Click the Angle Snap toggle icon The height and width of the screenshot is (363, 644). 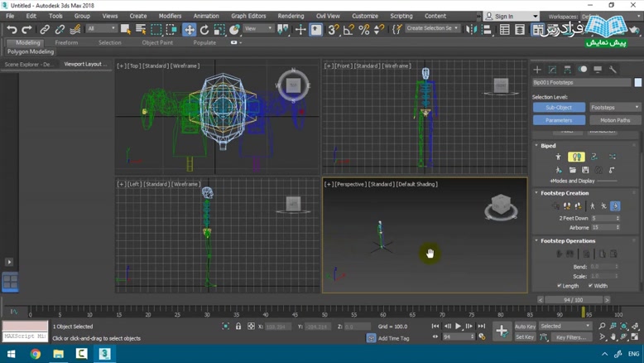[348, 30]
